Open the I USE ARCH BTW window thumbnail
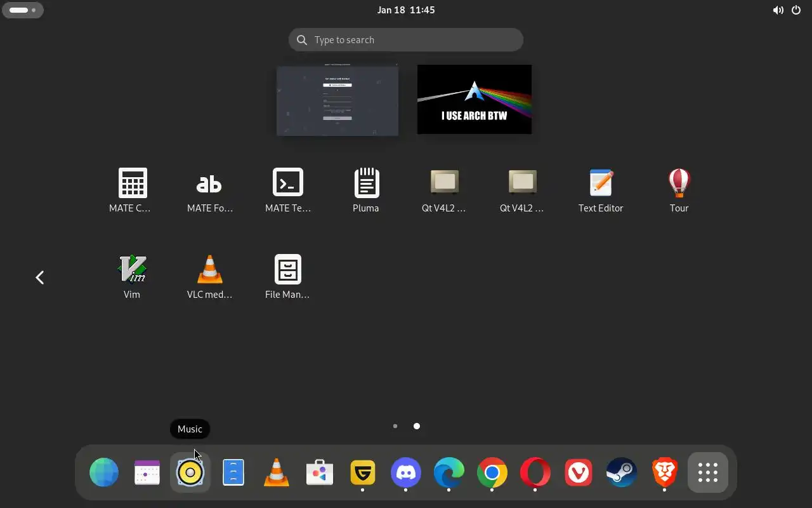 475,100
